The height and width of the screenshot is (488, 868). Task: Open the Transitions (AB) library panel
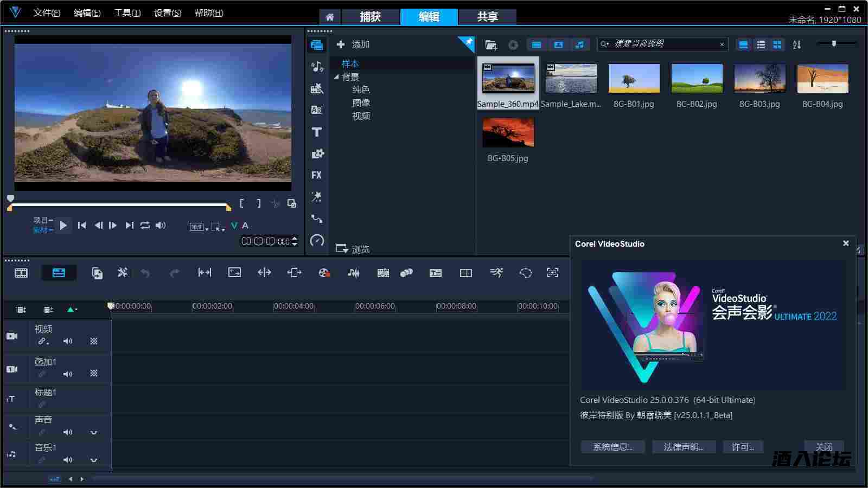coord(317,110)
